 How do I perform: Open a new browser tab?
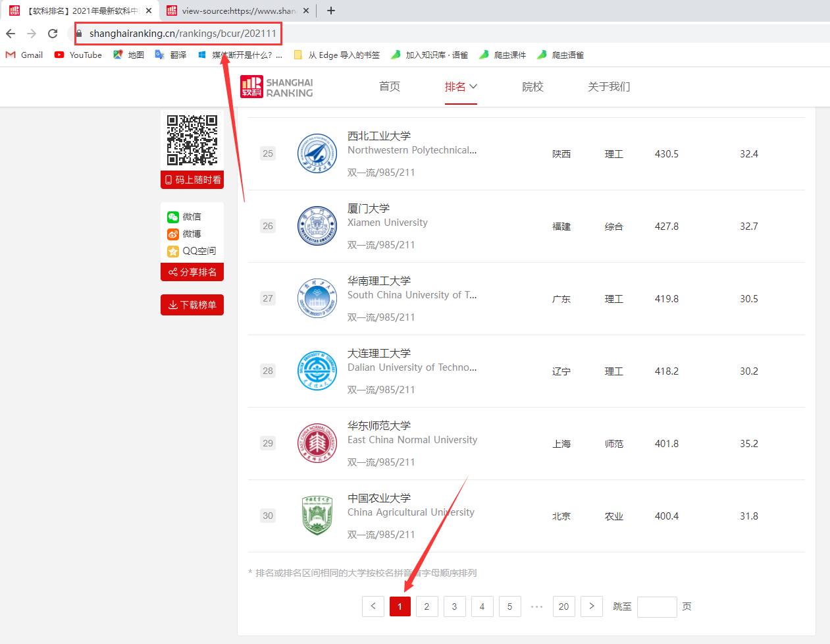[x=331, y=11]
